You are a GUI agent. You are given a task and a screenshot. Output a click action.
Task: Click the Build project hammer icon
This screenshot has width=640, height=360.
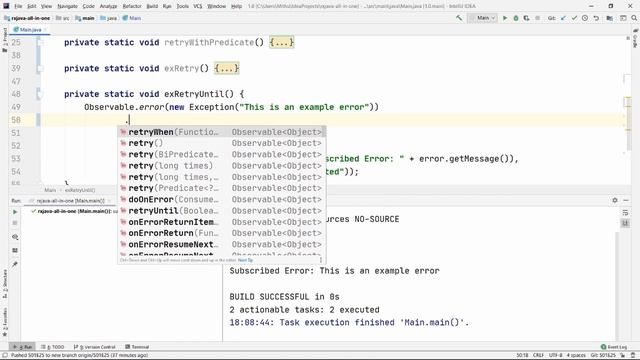[x=459, y=18]
